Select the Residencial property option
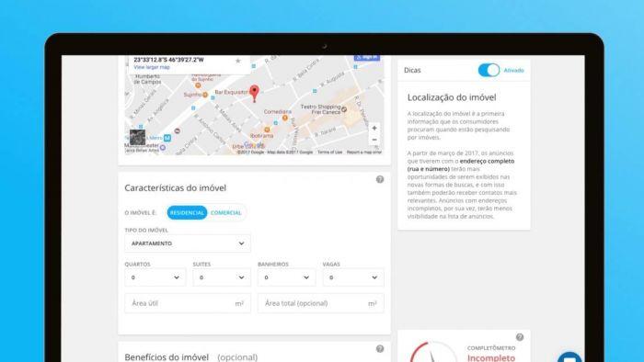Image resolution: width=644 pixels, height=362 pixels. tap(187, 213)
